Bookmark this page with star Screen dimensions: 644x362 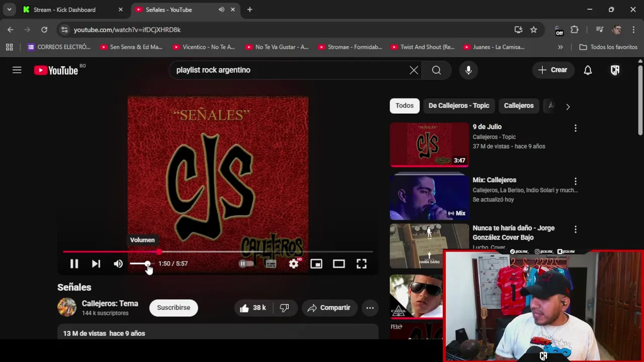tap(534, 30)
